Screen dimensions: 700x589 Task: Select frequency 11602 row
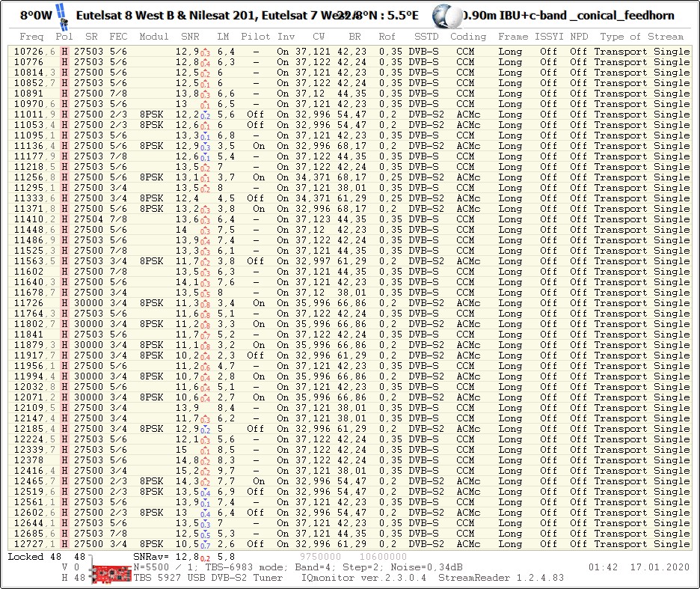350,272
